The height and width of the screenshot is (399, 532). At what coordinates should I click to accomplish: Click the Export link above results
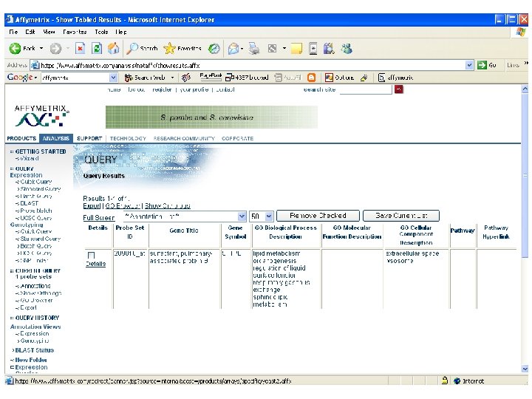(x=92, y=205)
